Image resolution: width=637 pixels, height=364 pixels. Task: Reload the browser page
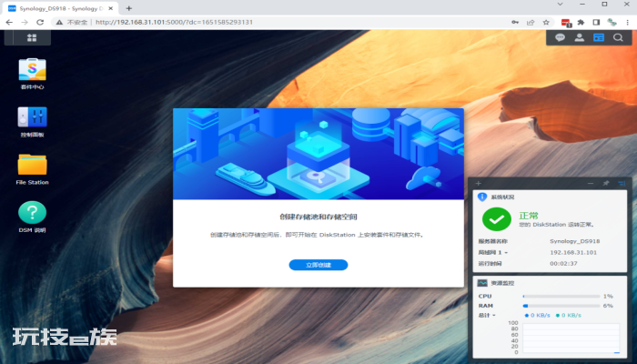(x=40, y=22)
